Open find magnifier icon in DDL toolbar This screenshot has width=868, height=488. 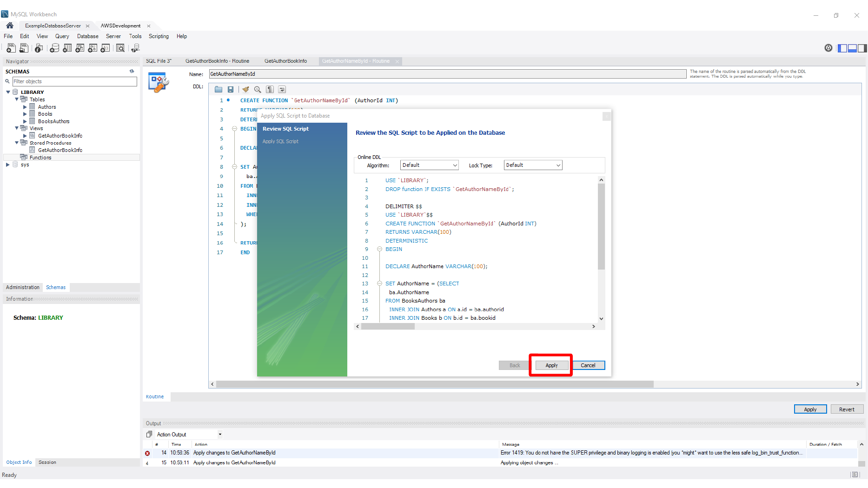(x=258, y=89)
